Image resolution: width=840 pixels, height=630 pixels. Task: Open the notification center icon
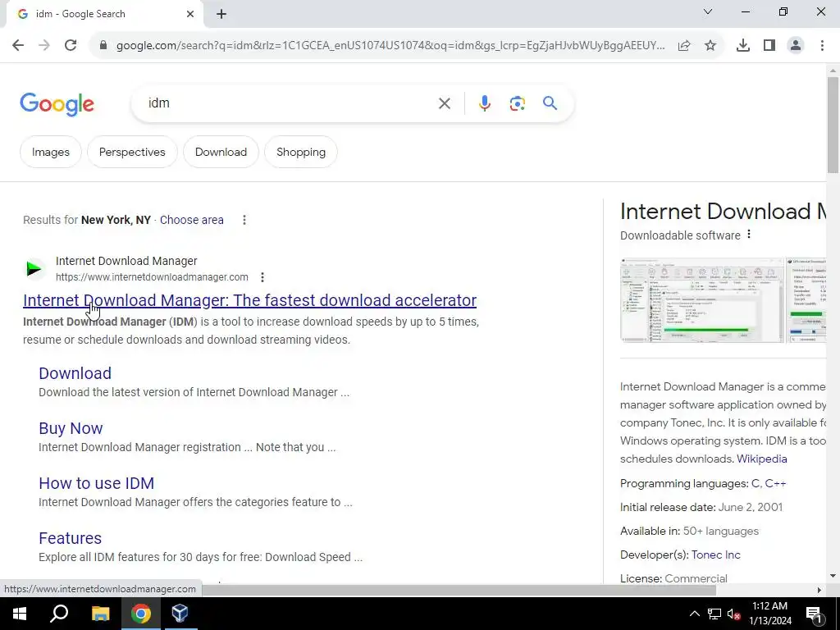(814, 614)
